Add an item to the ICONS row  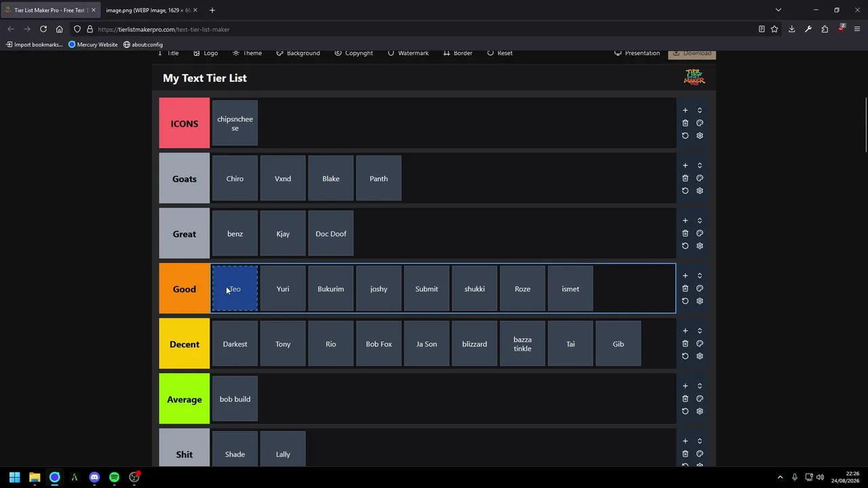point(685,110)
